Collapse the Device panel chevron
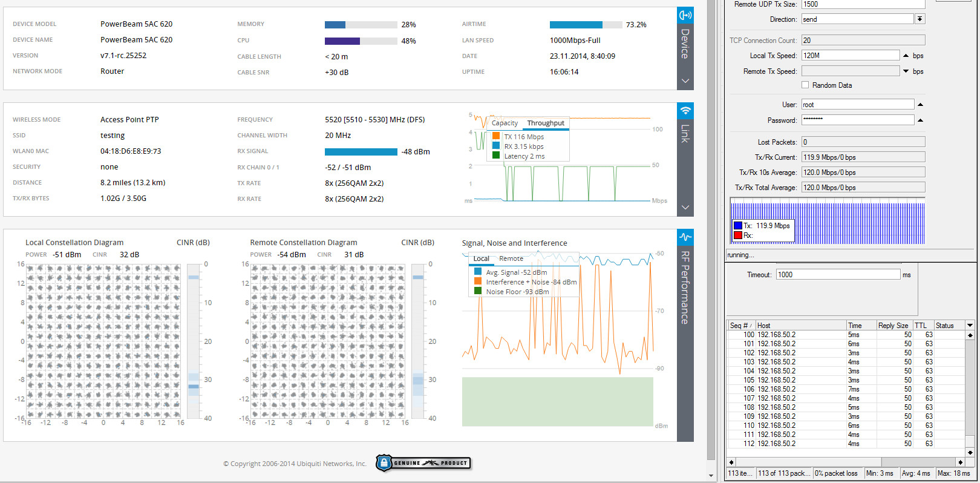This screenshot has width=980, height=483. pos(685,81)
